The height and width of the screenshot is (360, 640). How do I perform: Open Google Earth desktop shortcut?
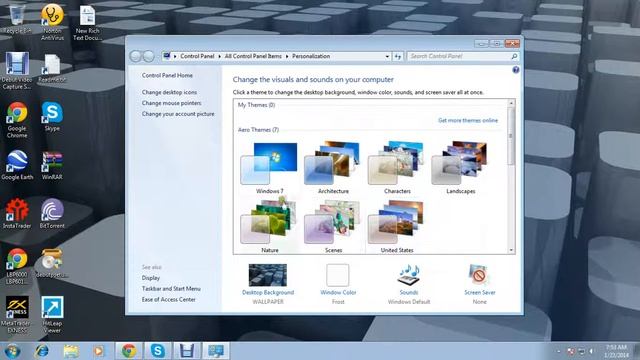tap(17, 165)
